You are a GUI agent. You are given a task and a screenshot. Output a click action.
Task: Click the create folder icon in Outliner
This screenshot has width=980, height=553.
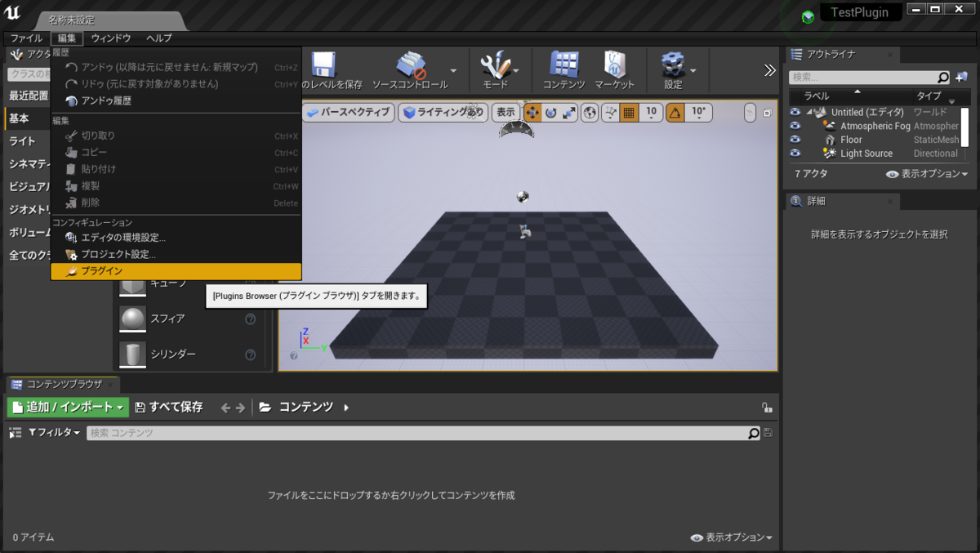point(960,77)
